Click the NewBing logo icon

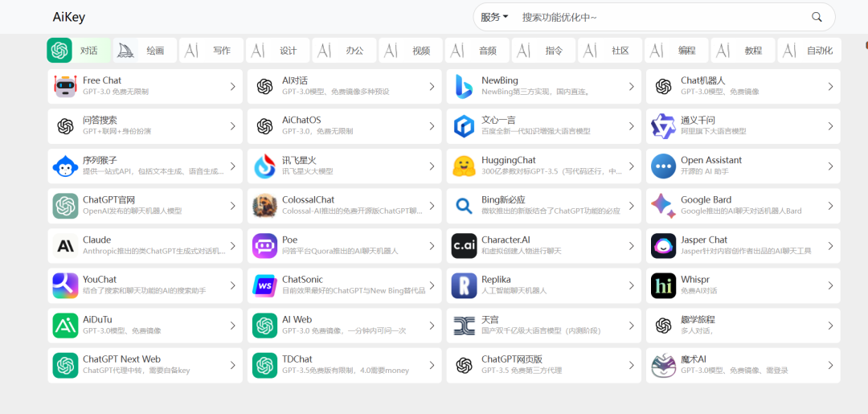pos(464,86)
